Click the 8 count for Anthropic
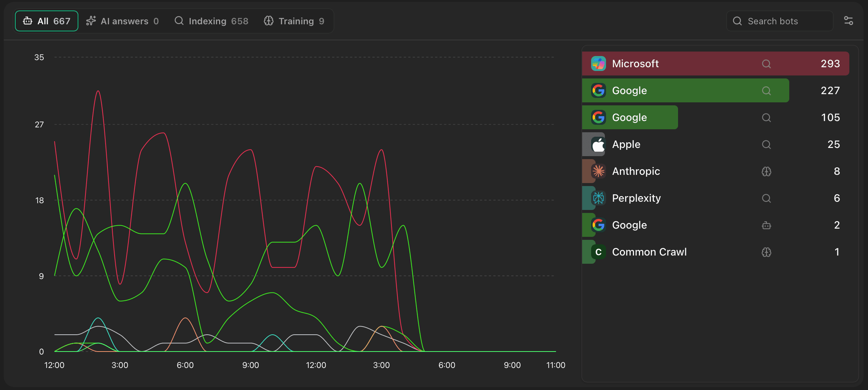The image size is (868, 390). 837,171
